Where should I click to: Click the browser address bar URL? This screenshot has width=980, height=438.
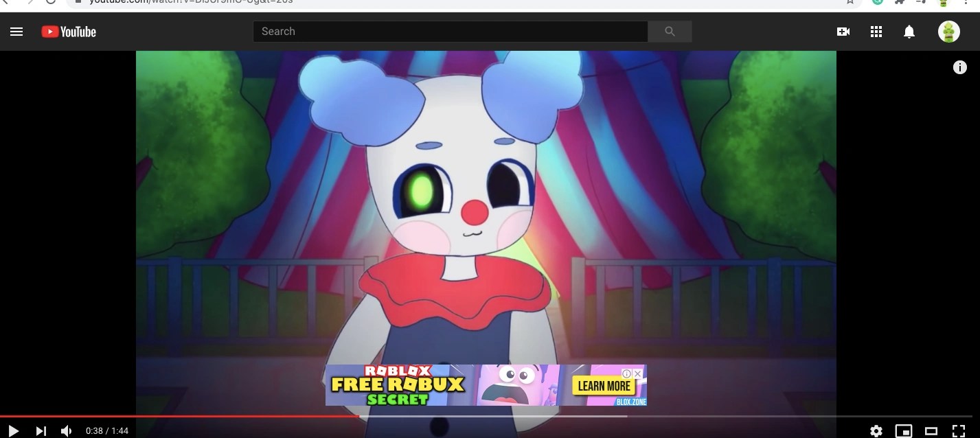[x=192, y=2]
